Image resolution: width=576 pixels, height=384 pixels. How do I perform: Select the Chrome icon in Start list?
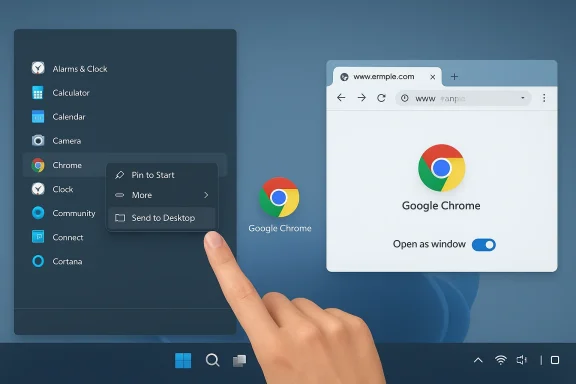click(38, 165)
